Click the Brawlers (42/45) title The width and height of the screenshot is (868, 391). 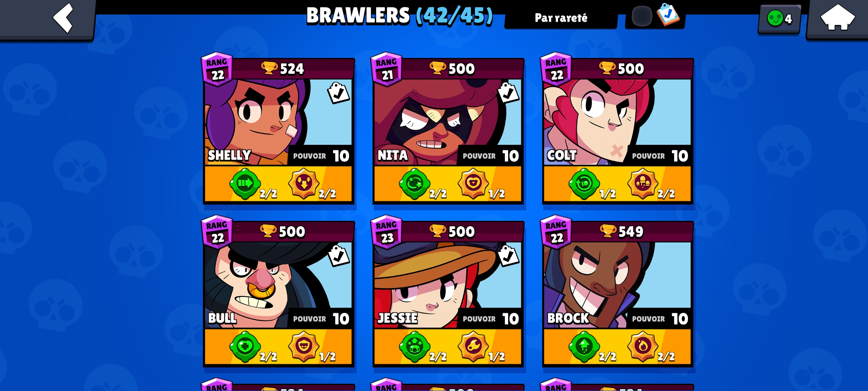pyautogui.click(x=400, y=16)
